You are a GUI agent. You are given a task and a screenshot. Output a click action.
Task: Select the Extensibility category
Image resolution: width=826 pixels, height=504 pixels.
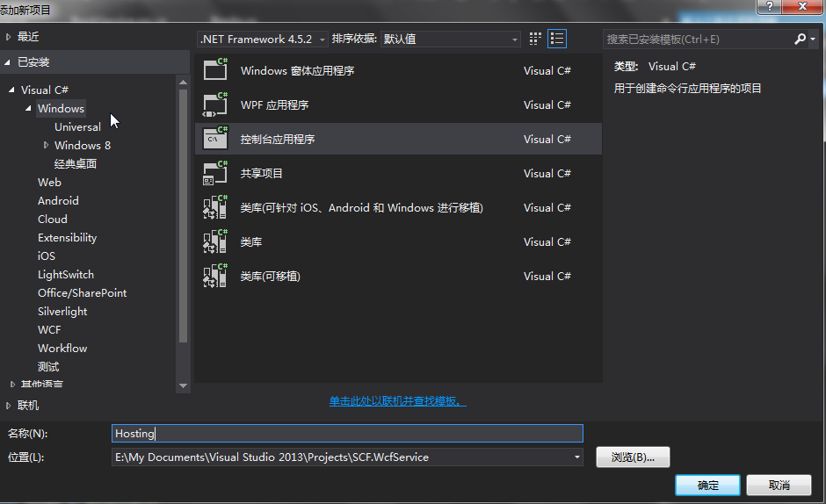click(x=67, y=238)
